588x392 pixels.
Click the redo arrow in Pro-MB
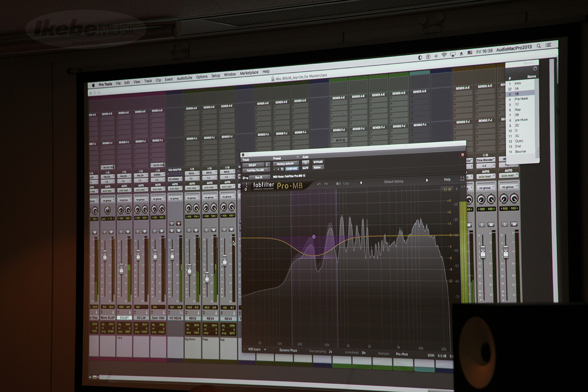coord(326,184)
